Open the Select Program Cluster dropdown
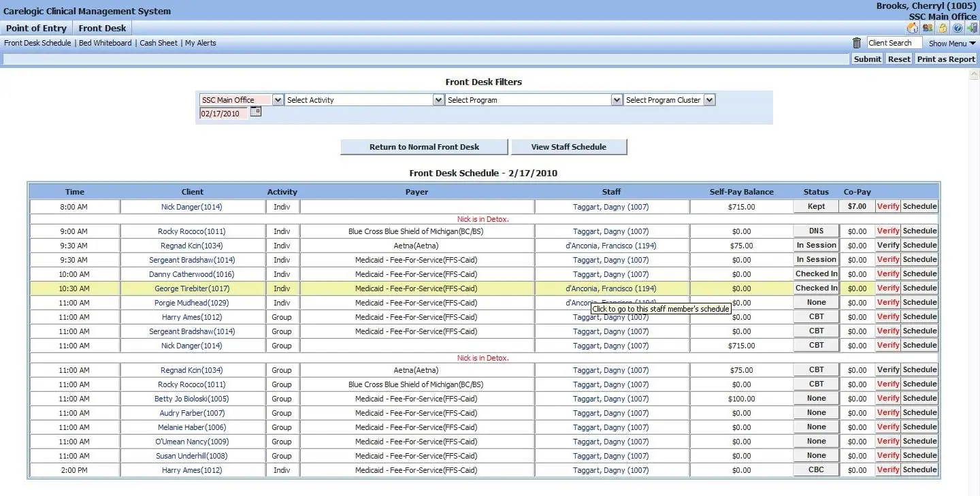The width and height of the screenshot is (980, 496). pos(710,99)
